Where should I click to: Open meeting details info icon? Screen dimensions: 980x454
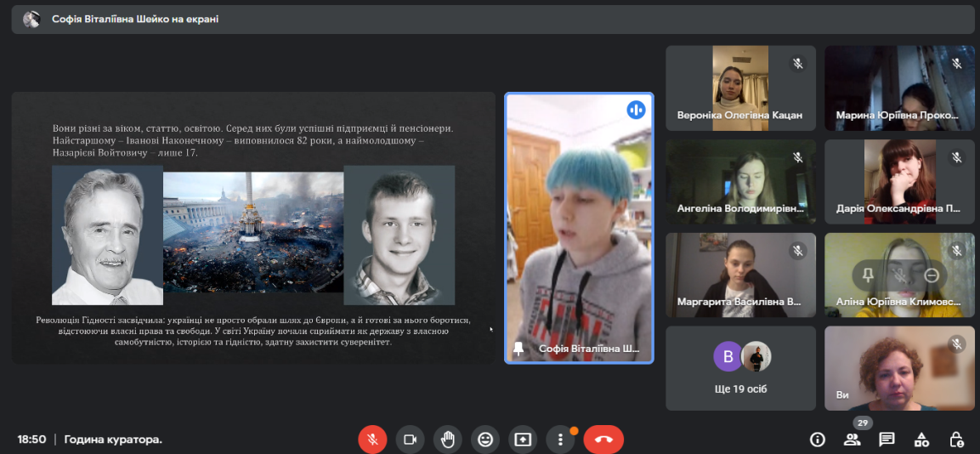[x=818, y=440]
